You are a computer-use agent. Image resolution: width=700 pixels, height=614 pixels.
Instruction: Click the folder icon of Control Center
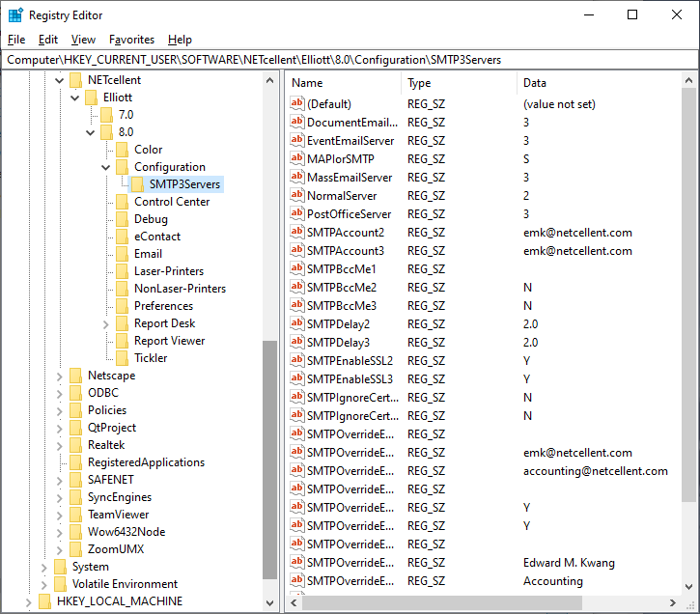[122, 201]
